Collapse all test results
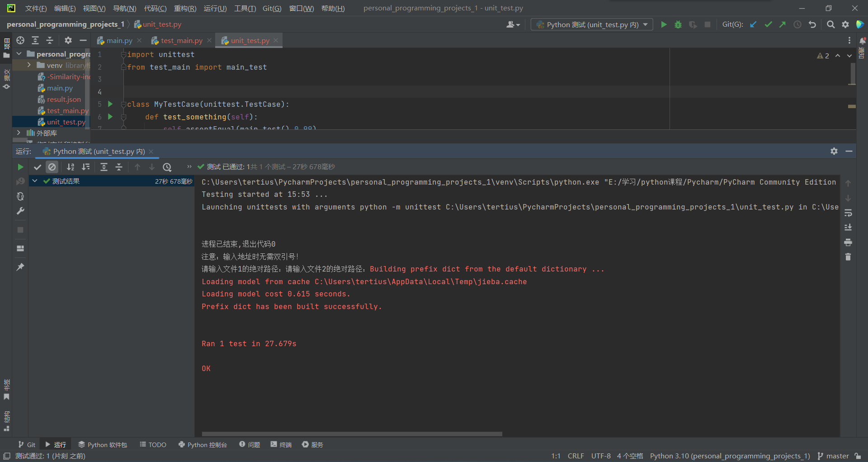The width and height of the screenshot is (868, 462). (119, 167)
